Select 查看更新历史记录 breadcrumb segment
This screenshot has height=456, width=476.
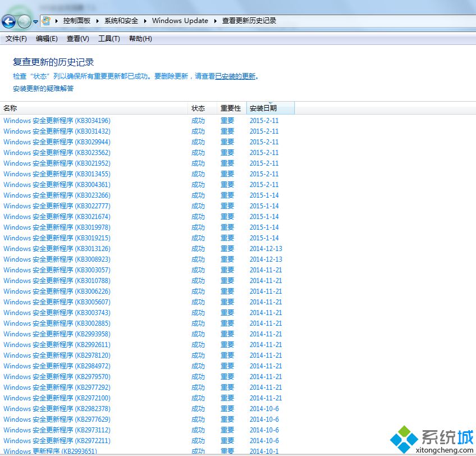[x=249, y=21]
